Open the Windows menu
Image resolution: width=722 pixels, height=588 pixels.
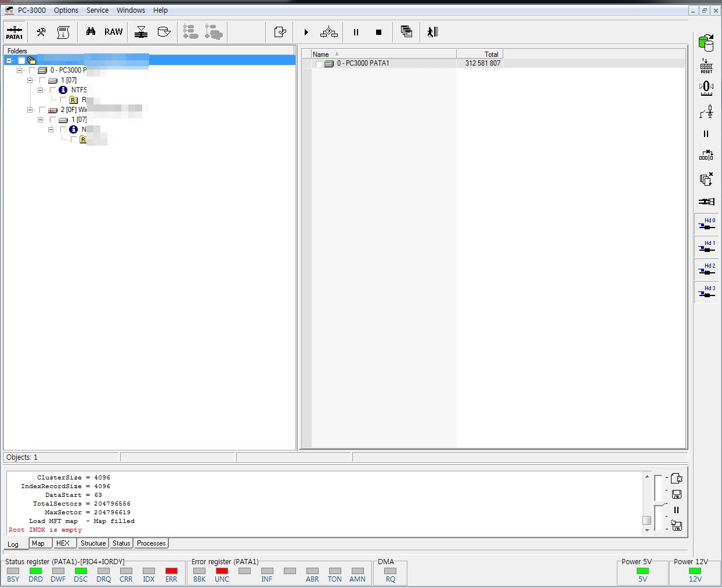click(x=131, y=10)
